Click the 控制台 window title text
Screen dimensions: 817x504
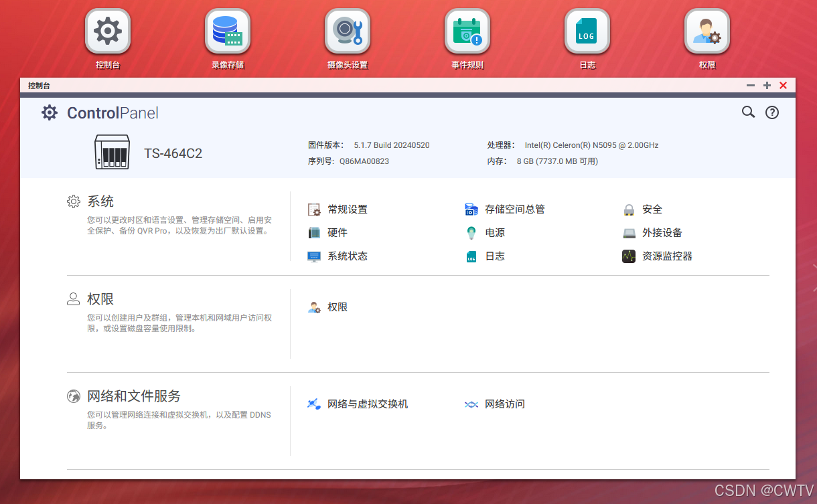point(39,86)
